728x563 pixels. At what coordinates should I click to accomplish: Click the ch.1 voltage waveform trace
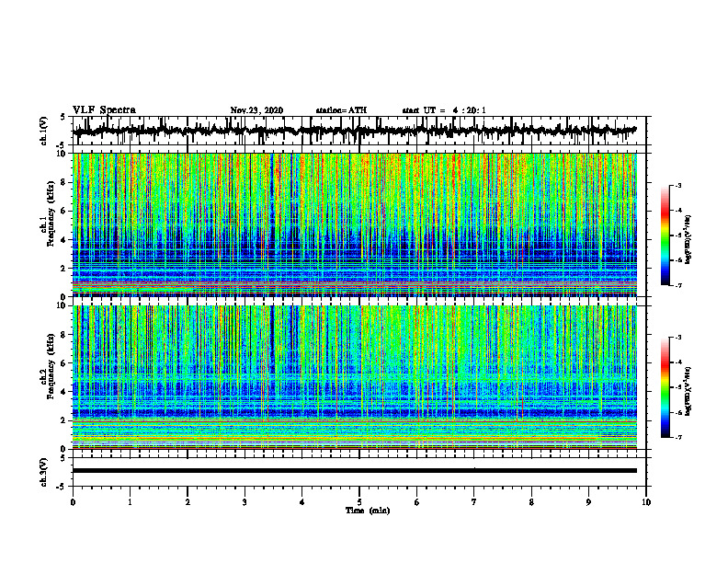(355, 131)
